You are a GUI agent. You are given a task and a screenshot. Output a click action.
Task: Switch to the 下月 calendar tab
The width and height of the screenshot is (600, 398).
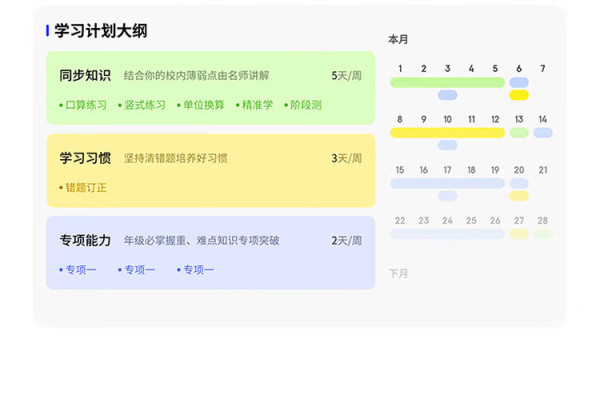pos(398,273)
